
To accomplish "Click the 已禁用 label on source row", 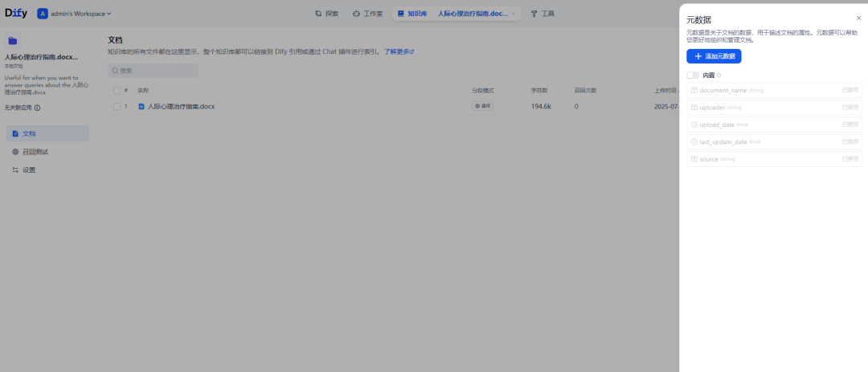I will coord(850,158).
